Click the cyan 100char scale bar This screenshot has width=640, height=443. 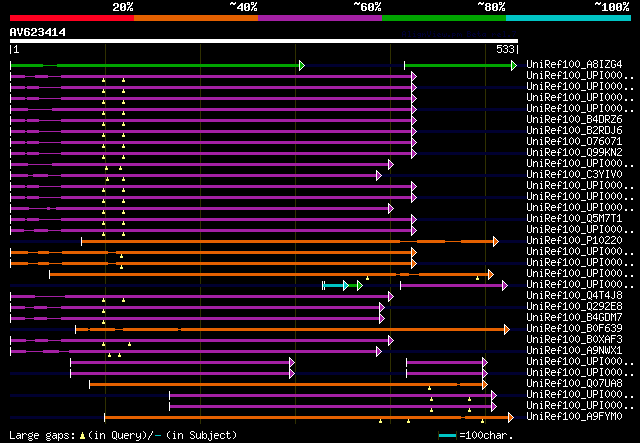tap(447, 436)
